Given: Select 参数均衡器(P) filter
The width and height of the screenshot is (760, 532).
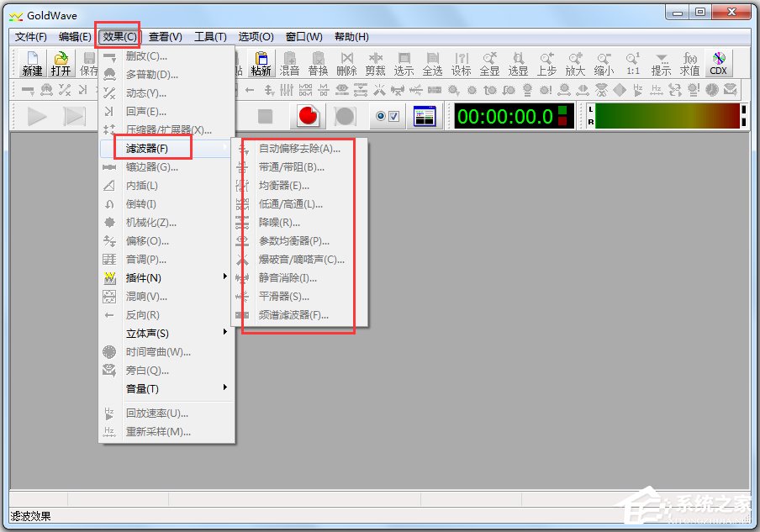Looking at the screenshot, I should (299, 241).
